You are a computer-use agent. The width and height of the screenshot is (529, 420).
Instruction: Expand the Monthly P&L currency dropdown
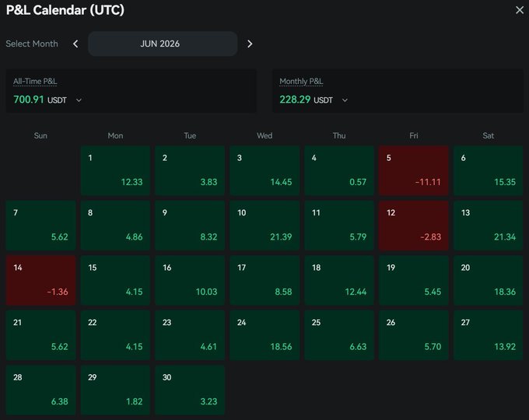345,100
